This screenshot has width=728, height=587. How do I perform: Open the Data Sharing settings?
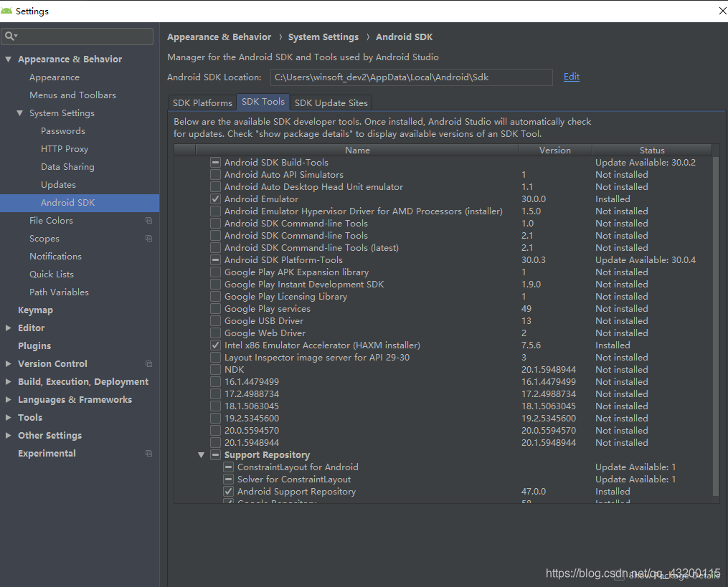67,166
